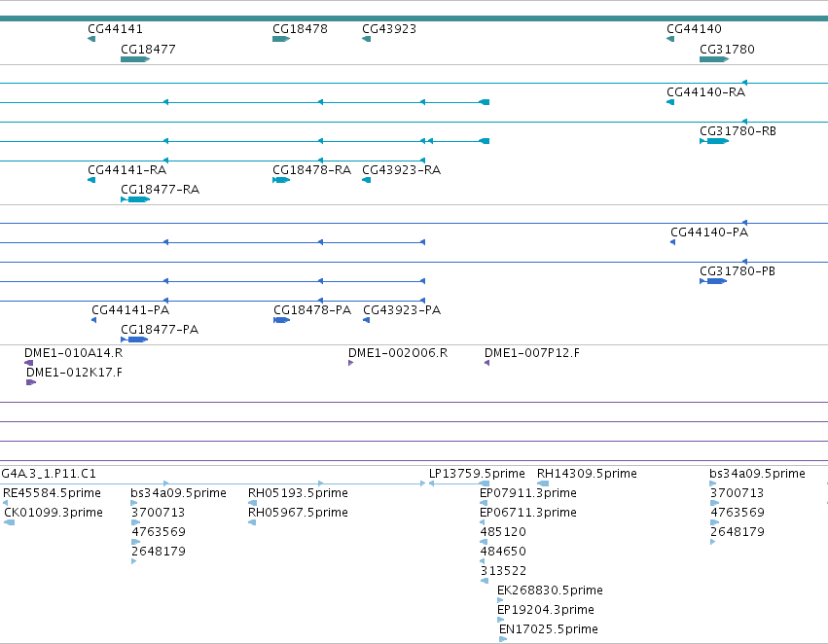Click the thick teal chromosome bar at top
The height and width of the screenshot is (644, 828).
[414, 18]
